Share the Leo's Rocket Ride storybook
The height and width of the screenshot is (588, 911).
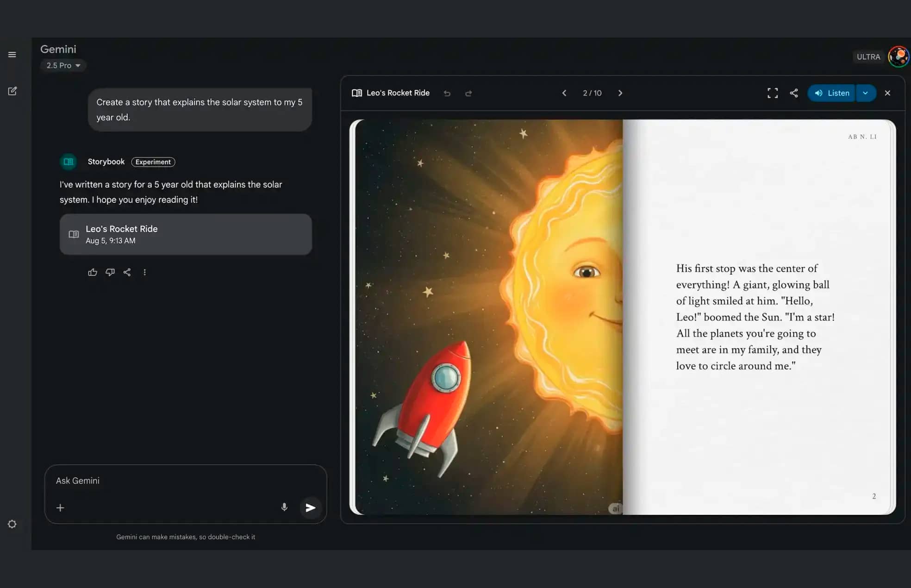click(793, 93)
